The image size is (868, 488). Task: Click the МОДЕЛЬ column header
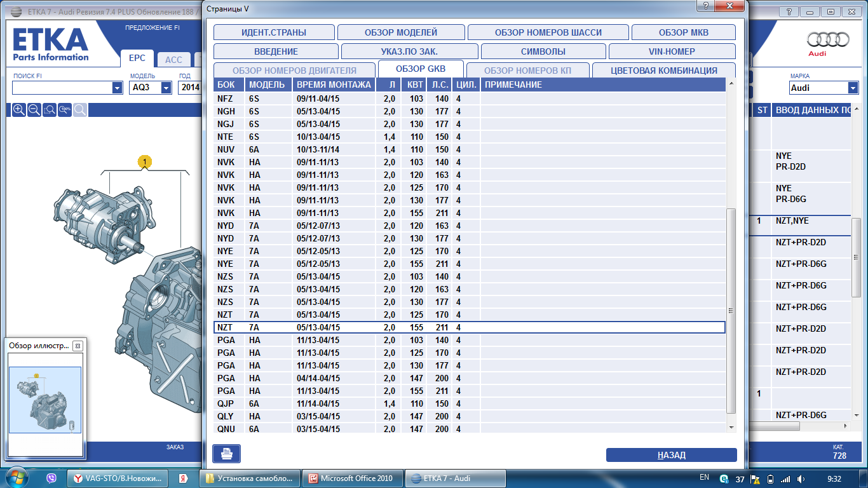[x=269, y=85]
